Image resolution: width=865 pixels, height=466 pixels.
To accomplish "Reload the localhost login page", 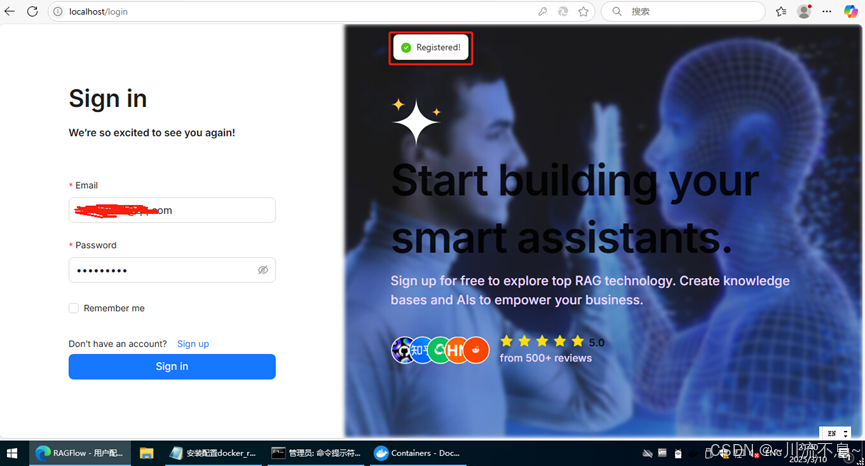I will [x=33, y=11].
